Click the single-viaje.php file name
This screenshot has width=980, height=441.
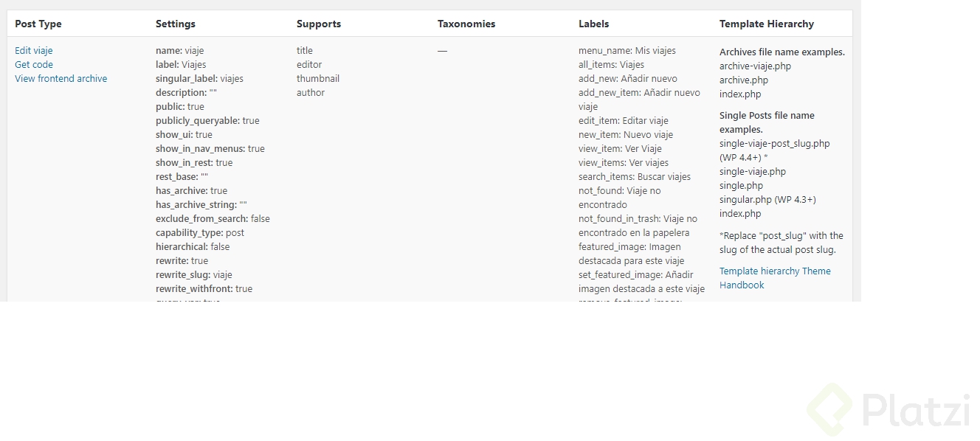tap(753, 172)
